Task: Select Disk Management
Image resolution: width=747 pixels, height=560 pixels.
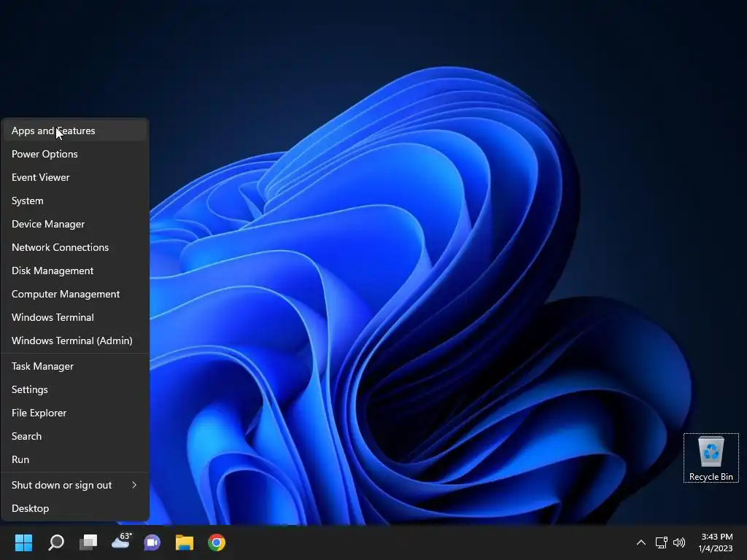Action: point(75,271)
